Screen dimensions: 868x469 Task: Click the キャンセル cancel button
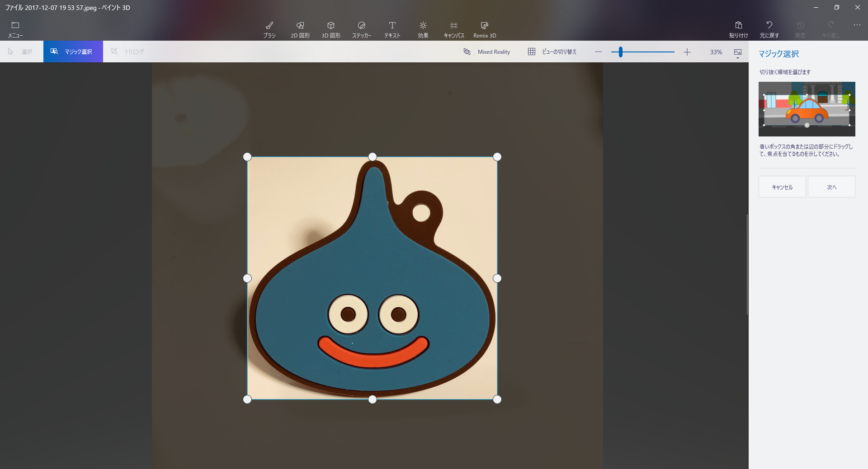coord(782,187)
